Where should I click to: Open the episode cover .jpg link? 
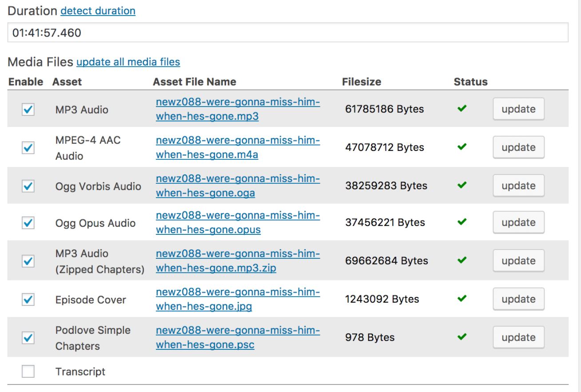(238, 299)
